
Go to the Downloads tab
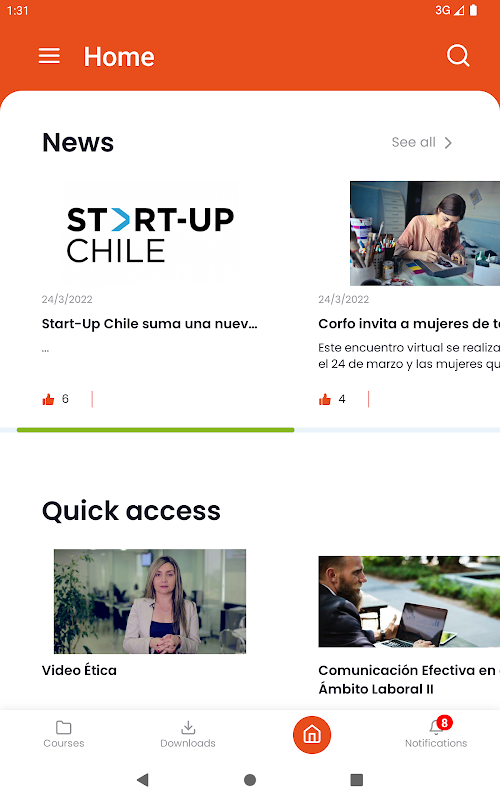pyautogui.click(x=188, y=734)
